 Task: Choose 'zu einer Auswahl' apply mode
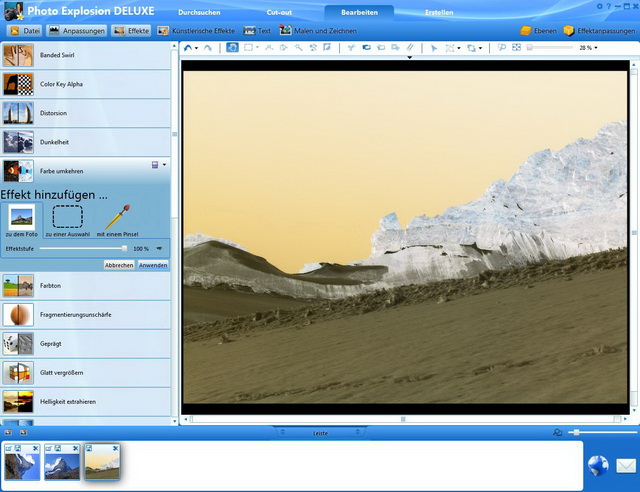tap(67, 217)
